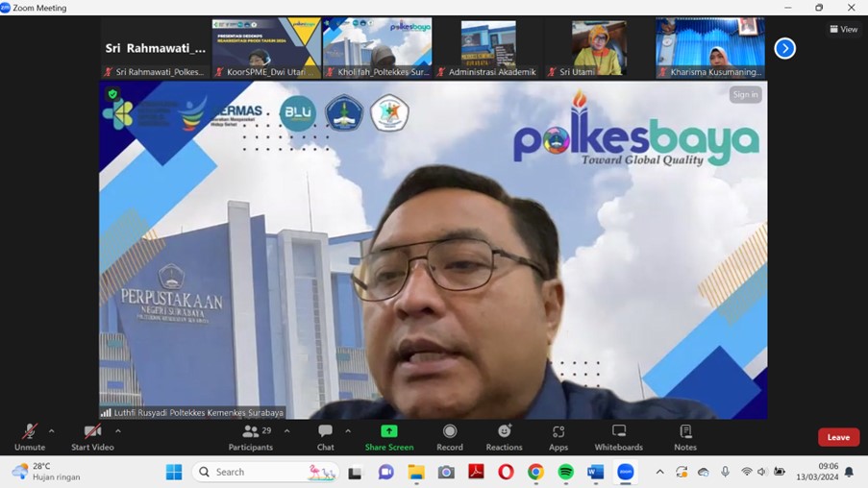Click the Sign in button on video
Viewport: 868px width, 488px height.
[745, 94]
